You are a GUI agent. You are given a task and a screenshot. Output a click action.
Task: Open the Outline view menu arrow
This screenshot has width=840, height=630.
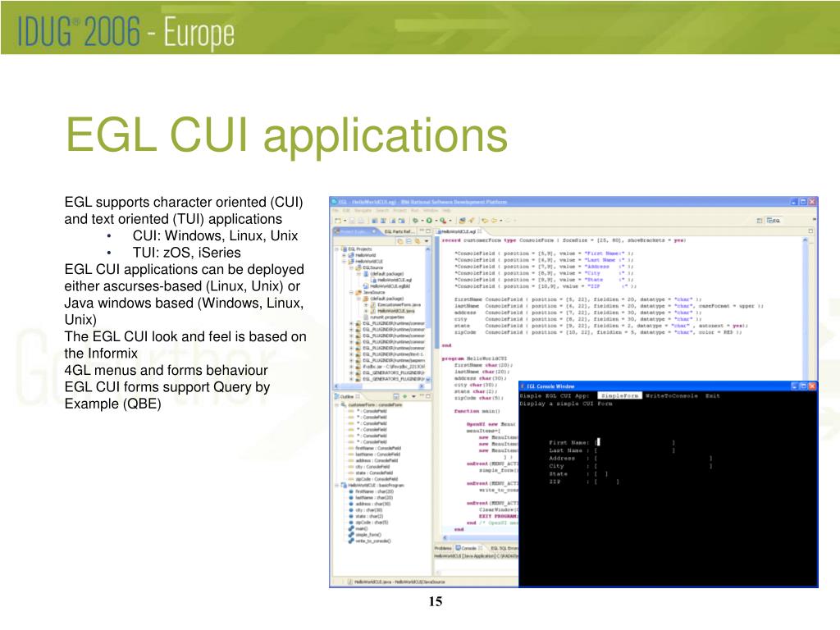point(413,396)
